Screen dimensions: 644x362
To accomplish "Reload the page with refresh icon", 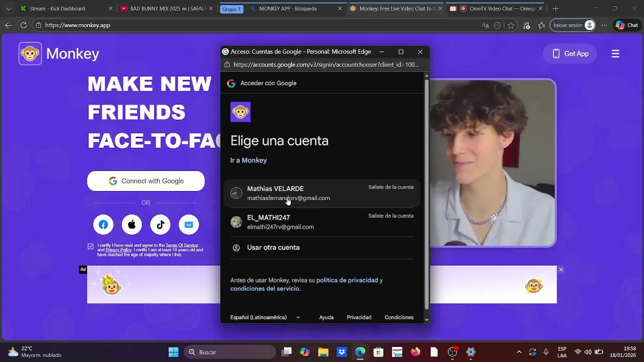I will coord(24,25).
